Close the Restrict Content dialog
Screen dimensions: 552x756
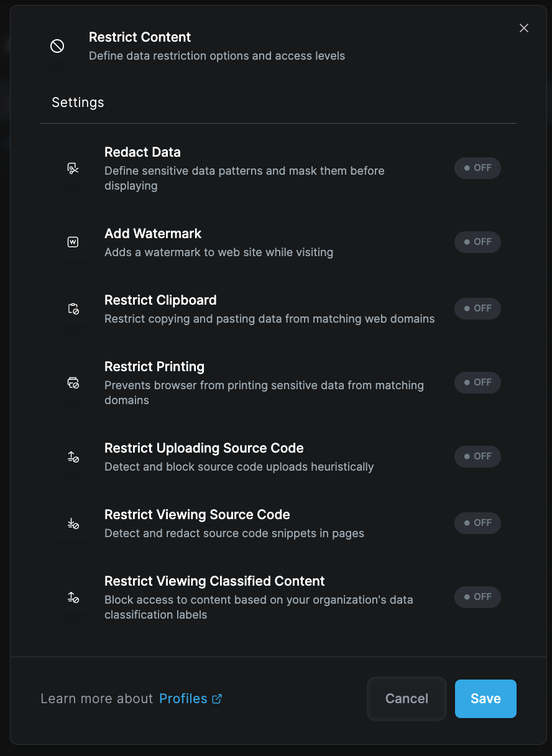coord(524,28)
